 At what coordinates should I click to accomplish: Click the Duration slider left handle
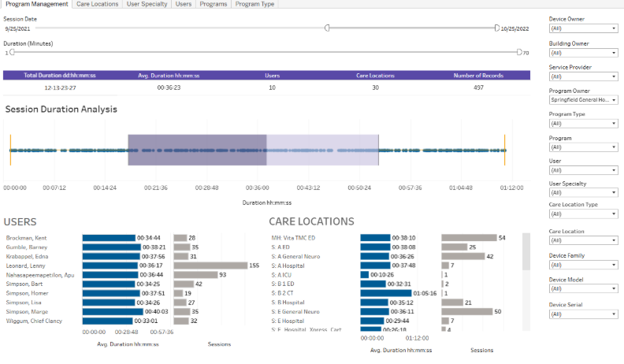tap(12, 52)
